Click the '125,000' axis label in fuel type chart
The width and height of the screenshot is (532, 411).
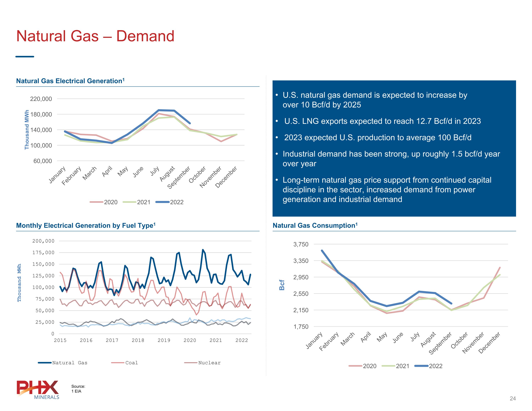(x=43, y=276)
